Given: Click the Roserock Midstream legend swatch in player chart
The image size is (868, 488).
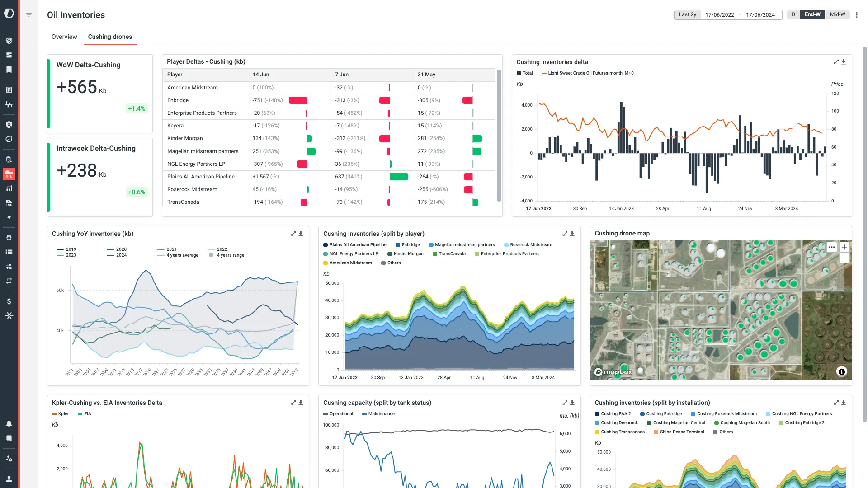Looking at the screenshot, I should 506,245.
